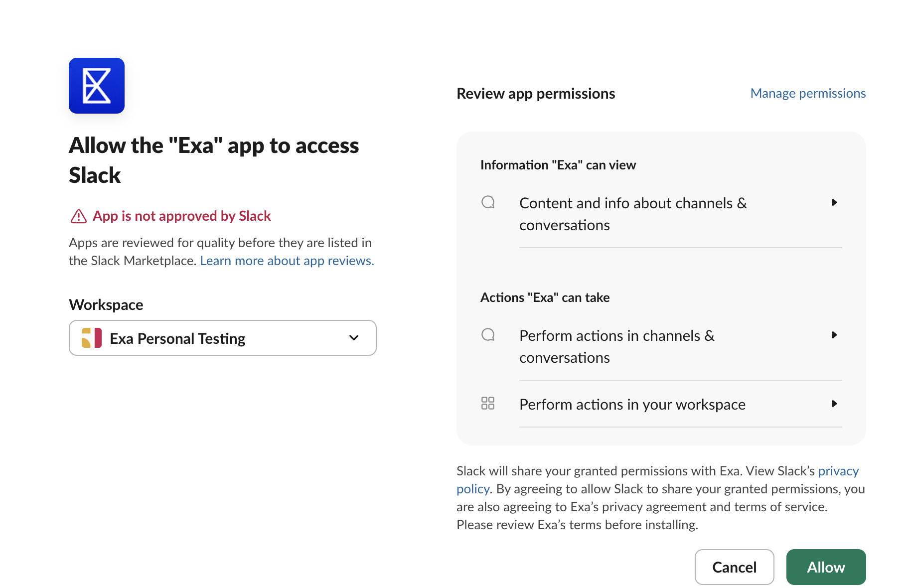907x588 pixels.
Task: Expand arrow for Content and info about channels
Action: (x=834, y=202)
